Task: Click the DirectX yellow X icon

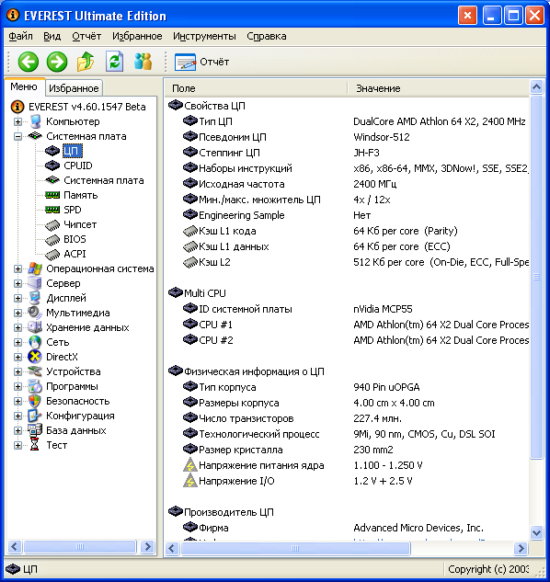Action: point(35,357)
